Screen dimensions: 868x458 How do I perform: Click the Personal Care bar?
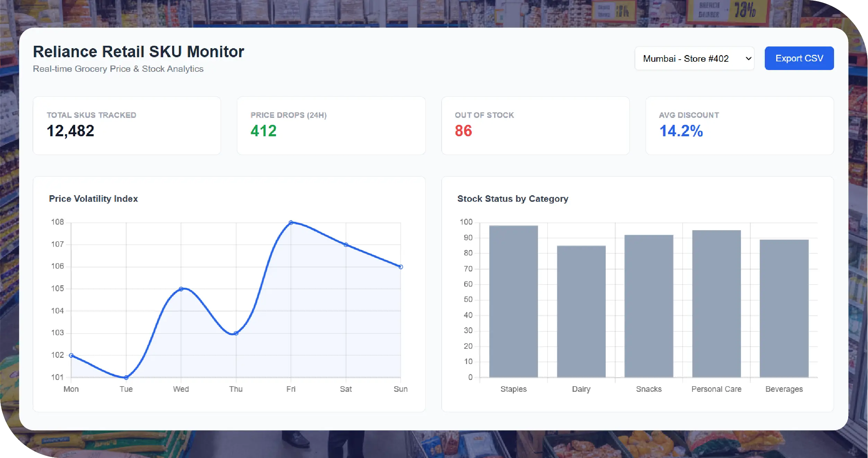(x=716, y=304)
